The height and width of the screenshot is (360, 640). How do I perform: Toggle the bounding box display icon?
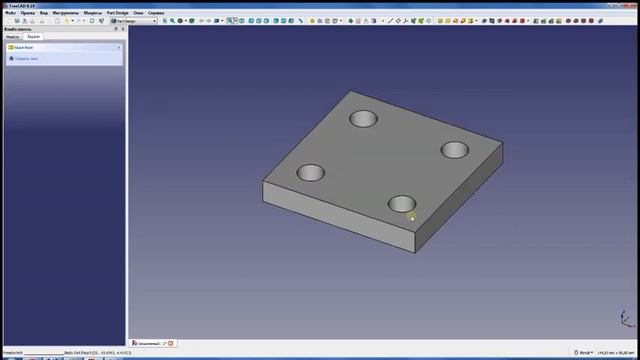coord(191,20)
